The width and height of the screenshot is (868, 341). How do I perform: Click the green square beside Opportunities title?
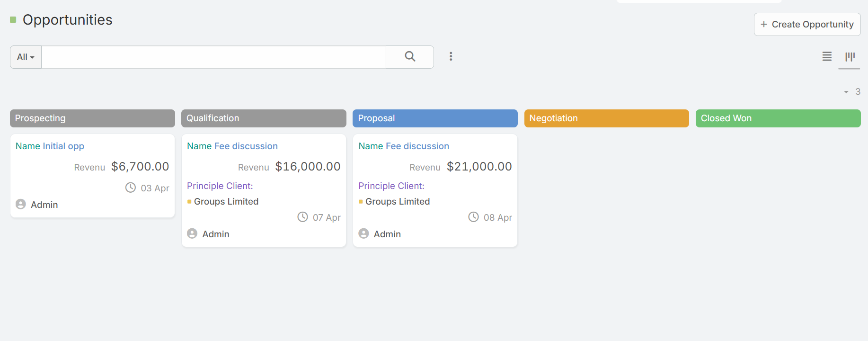[13, 20]
